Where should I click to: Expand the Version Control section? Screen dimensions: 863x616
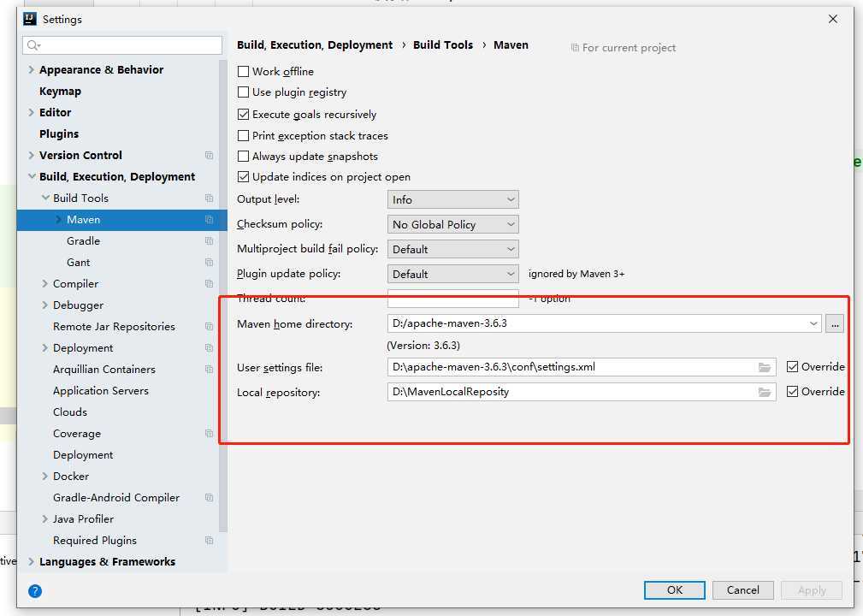click(x=32, y=155)
